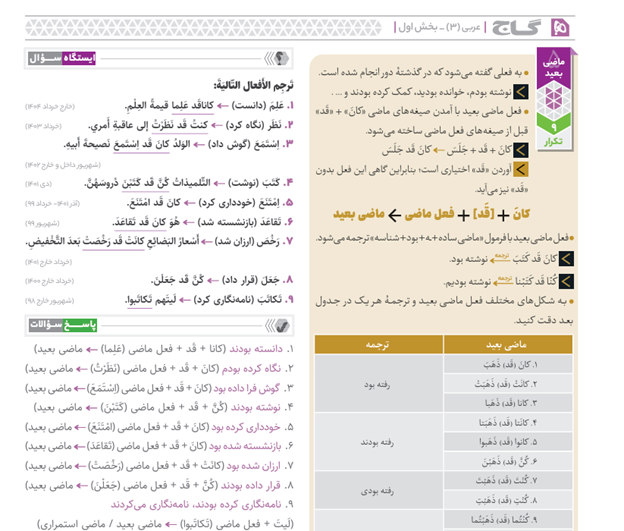Click table row '۵. کانوا (قَد) ذَهَبوا'
The height and width of the screenshot is (531, 624).
tap(508, 442)
